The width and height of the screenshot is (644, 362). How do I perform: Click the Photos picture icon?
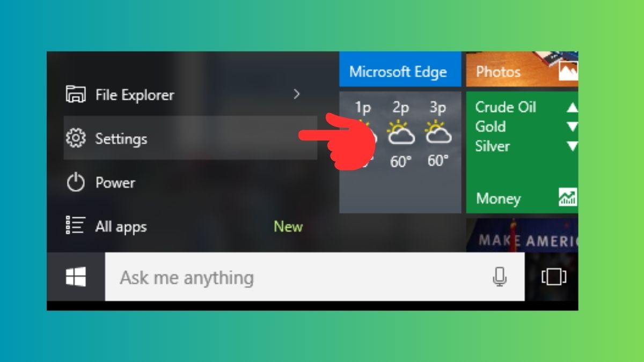[x=568, y=71]
